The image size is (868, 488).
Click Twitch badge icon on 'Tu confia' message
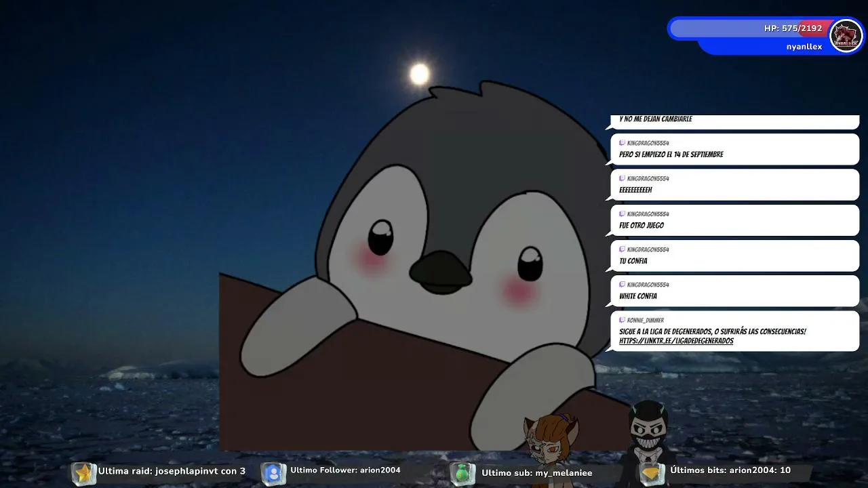[x=622, y=249]
